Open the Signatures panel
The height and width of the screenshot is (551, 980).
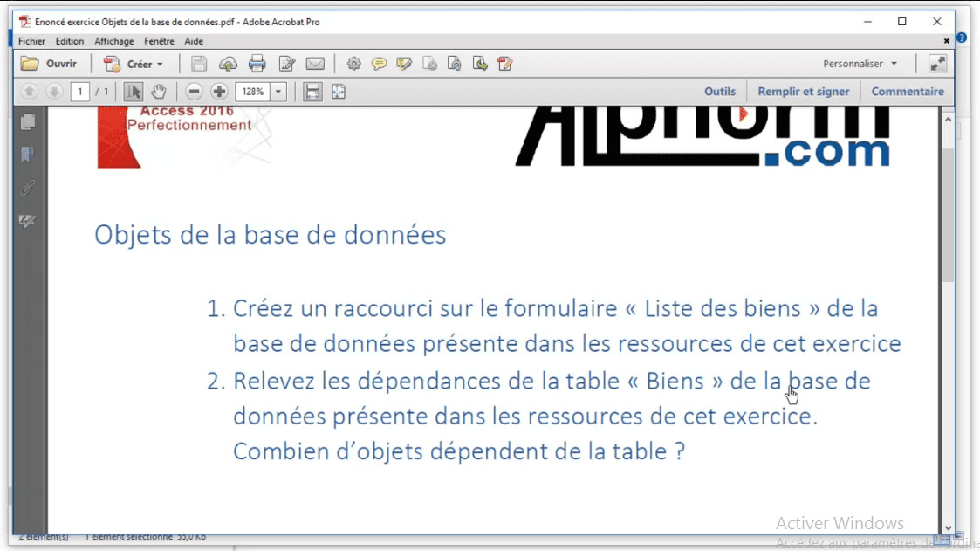pos(27,221)
